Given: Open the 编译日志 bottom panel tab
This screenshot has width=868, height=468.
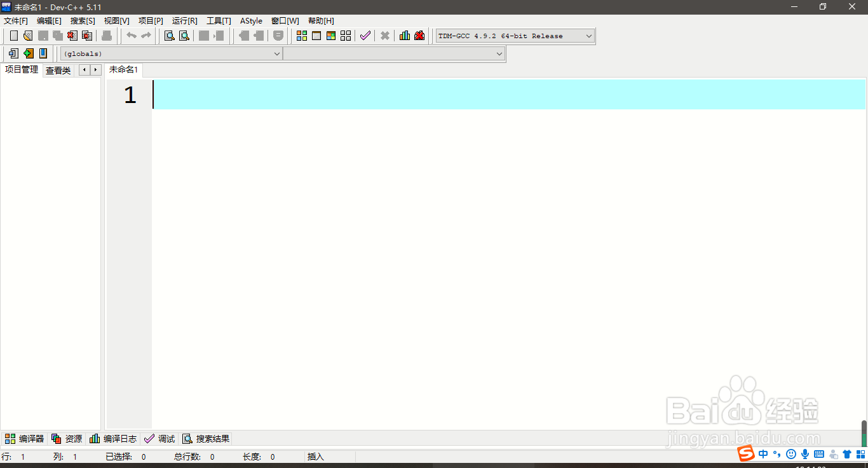Looking at the screenshot, I should [113, 439].
